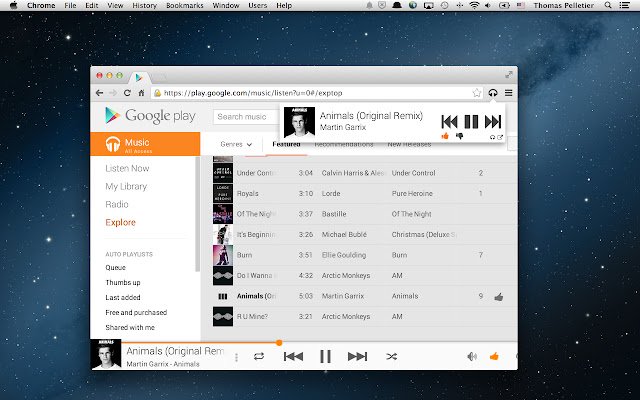Open the Queue auto playlist
Image resolution: width=640 pixels, height=400 pixels.
[x=116, y=267]
